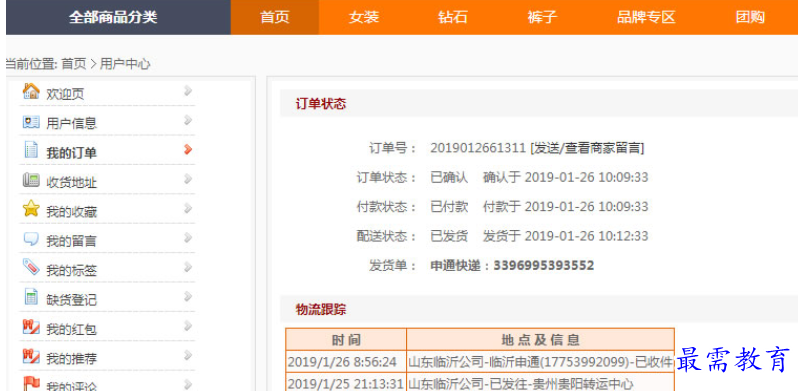Click the 物流跟踪 section heading
This screenshot has height=391, width=798.
(321, 309)
